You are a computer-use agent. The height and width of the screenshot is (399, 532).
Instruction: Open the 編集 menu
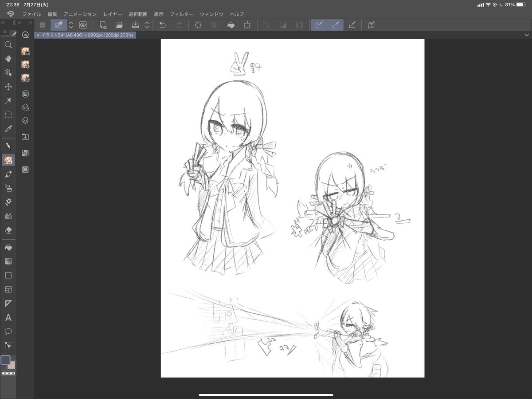click(52, 14)
